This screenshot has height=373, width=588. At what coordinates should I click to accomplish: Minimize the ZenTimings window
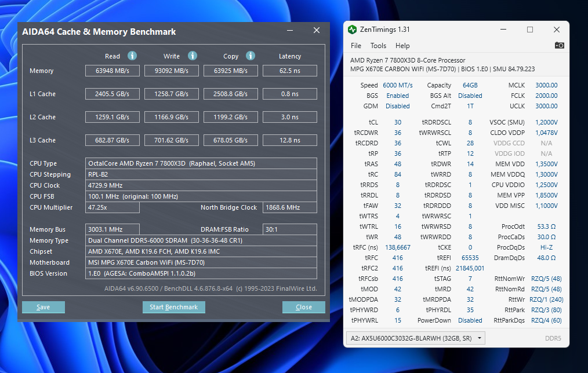coord(503,30)
